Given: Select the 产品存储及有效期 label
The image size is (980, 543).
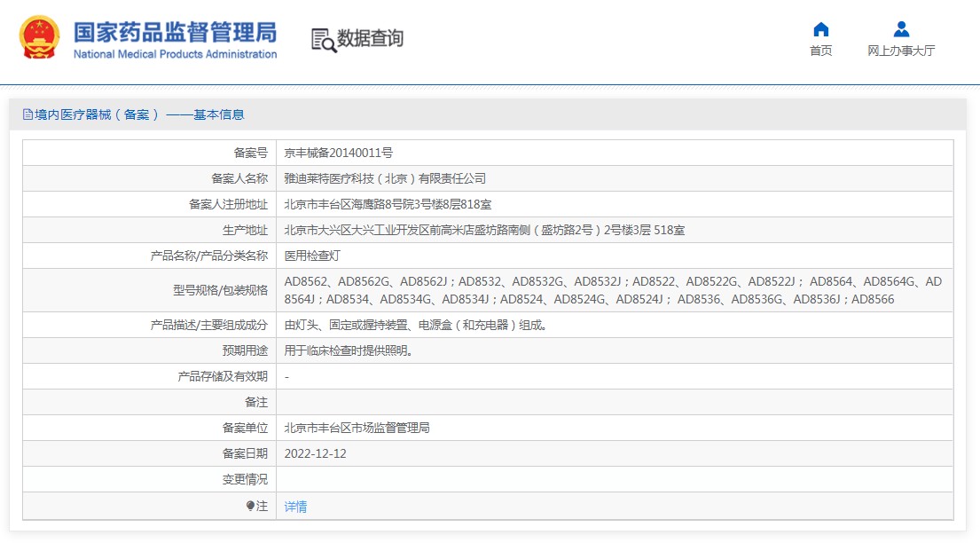Looking at the screenshot, I should point(223,376).
